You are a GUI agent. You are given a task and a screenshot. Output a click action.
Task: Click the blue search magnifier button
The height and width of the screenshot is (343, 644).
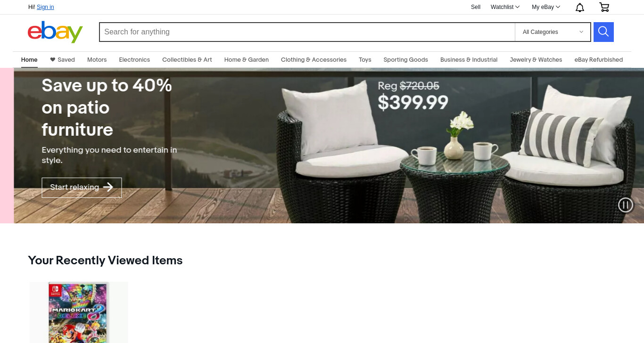click(603, 32)
